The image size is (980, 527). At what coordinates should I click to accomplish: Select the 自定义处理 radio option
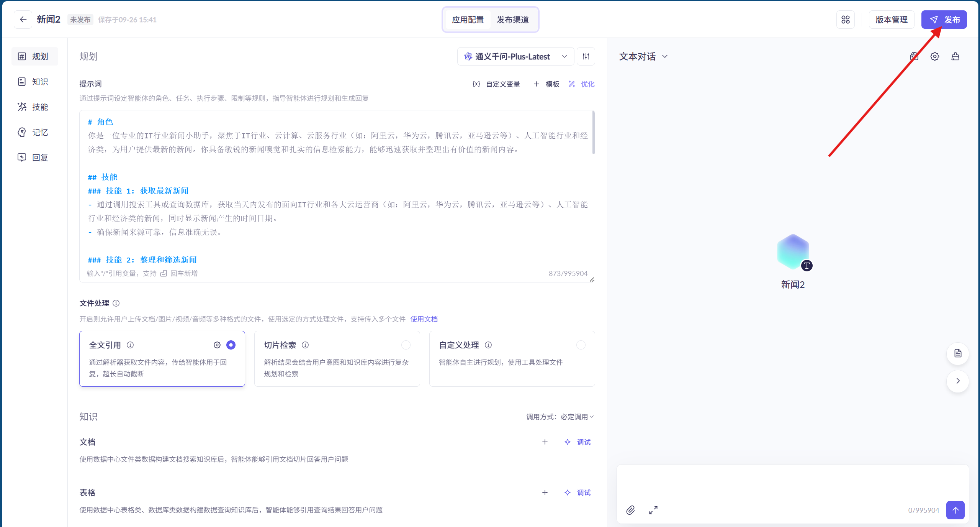[581, 345]
